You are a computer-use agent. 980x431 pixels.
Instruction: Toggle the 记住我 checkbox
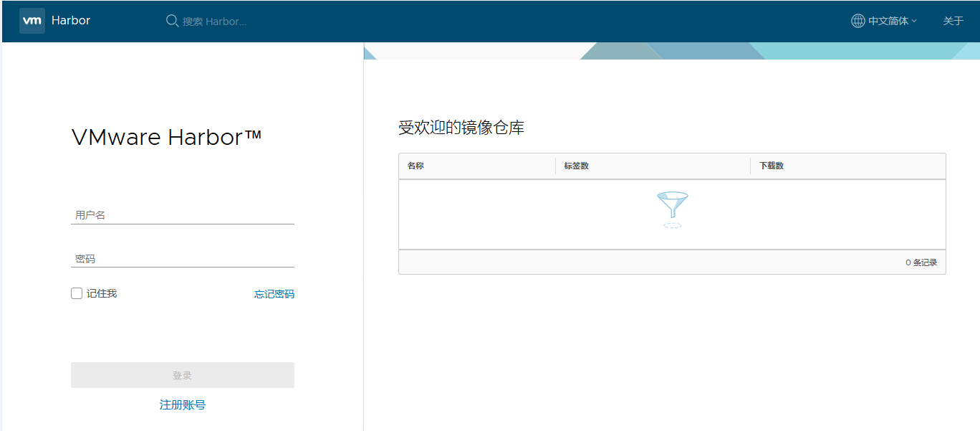(77, 293)
